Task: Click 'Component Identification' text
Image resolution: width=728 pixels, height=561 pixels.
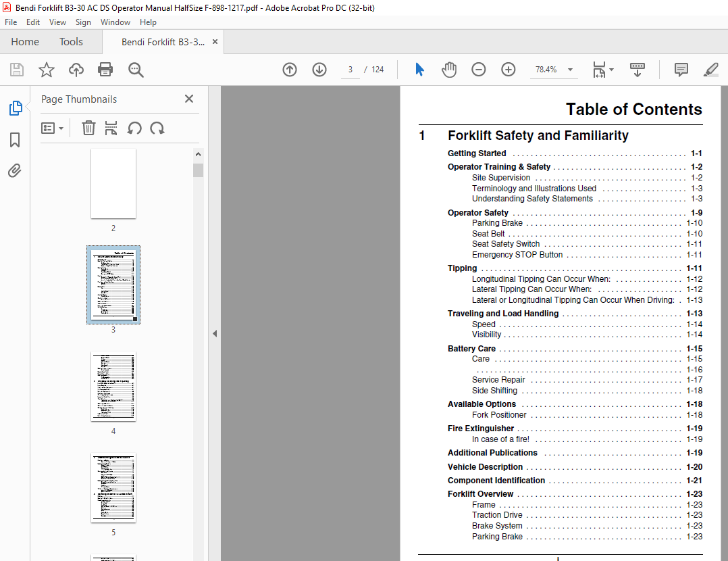Action: coord(496,481)
